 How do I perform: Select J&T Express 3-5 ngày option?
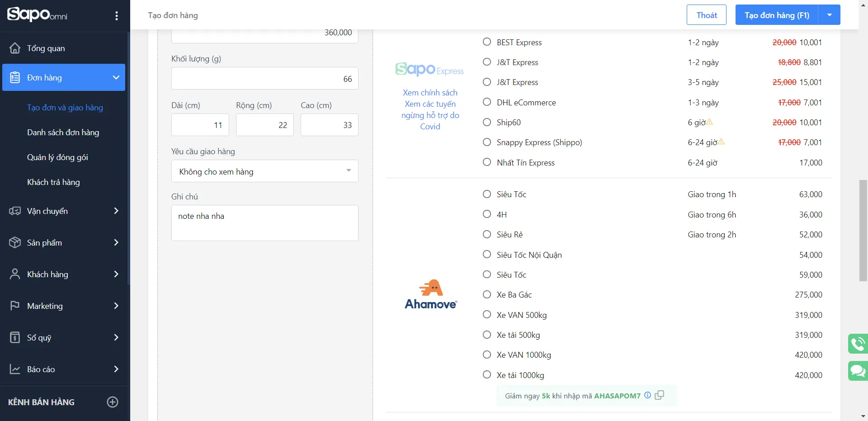[x=487, y=82]
